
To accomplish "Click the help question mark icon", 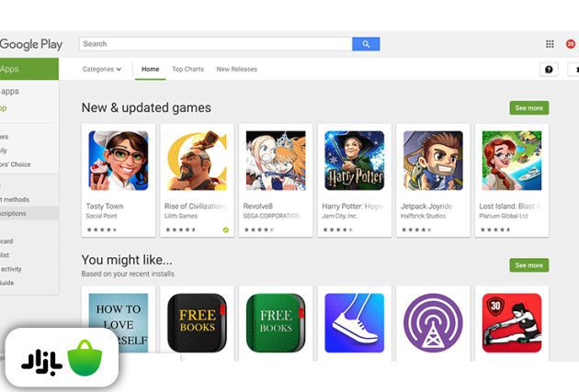I will [549, 70].
